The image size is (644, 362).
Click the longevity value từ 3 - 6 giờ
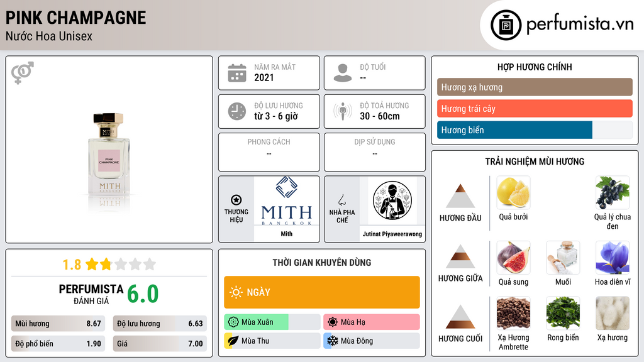click(x=275, y=116)
